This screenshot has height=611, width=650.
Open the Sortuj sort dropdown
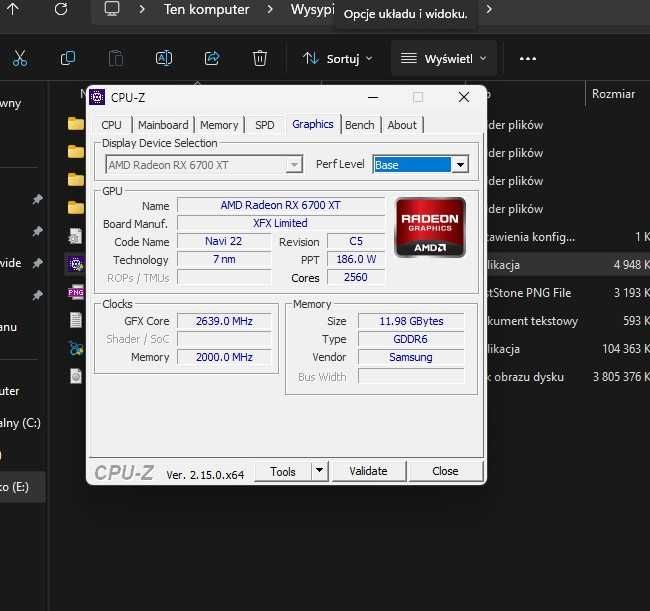tap(337, 59)
